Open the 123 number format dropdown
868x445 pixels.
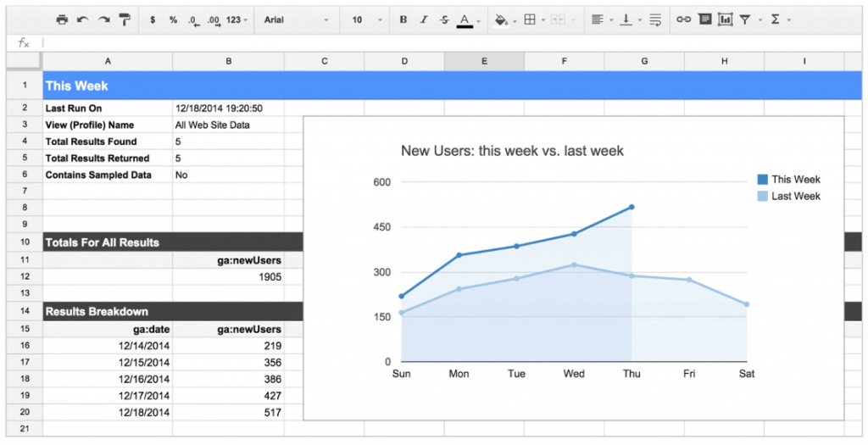[237, 19]
